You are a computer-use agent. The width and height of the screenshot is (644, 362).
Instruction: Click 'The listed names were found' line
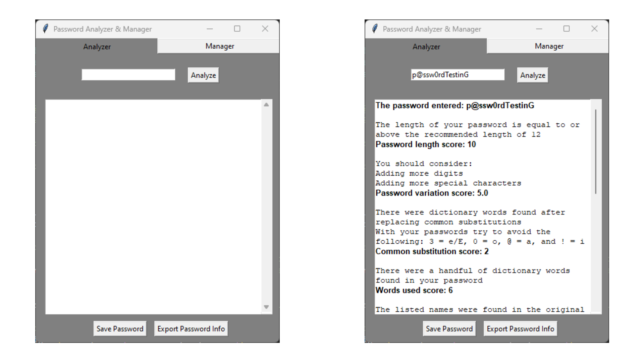[x=480, y=310]
